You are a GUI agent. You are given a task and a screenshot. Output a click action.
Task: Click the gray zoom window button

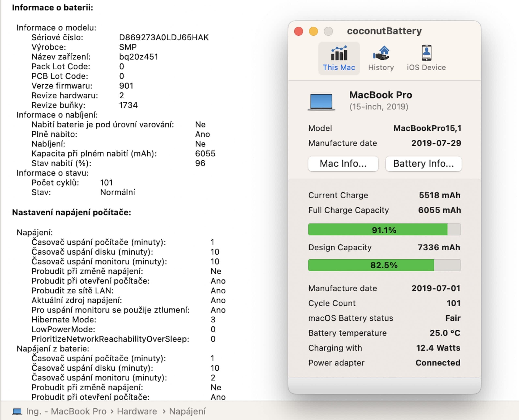pyautogui.click(x=328, y=31)
